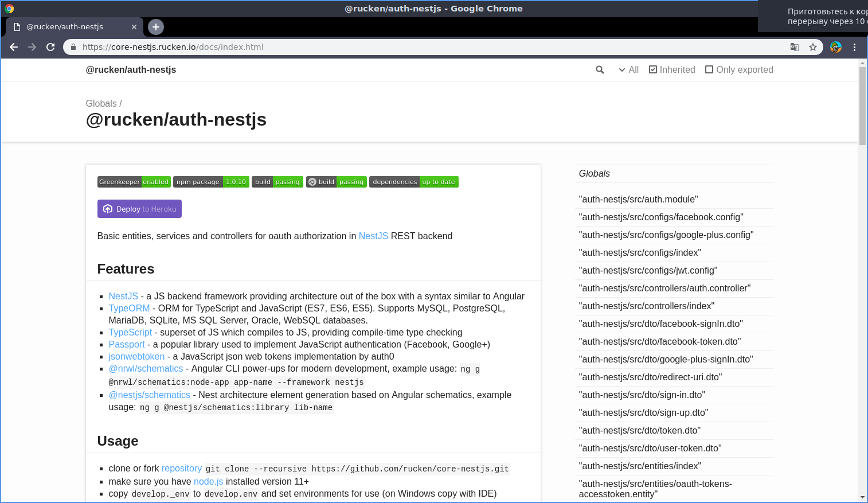Screen dimensions: 868x503
Task: Click the npm package 1.0.10 badge
Action: (211, 182)
